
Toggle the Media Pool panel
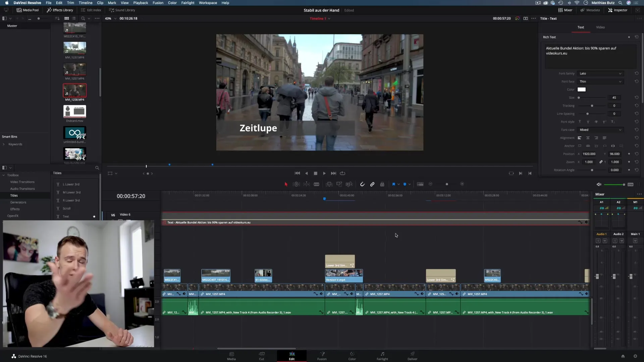(28, 10)
